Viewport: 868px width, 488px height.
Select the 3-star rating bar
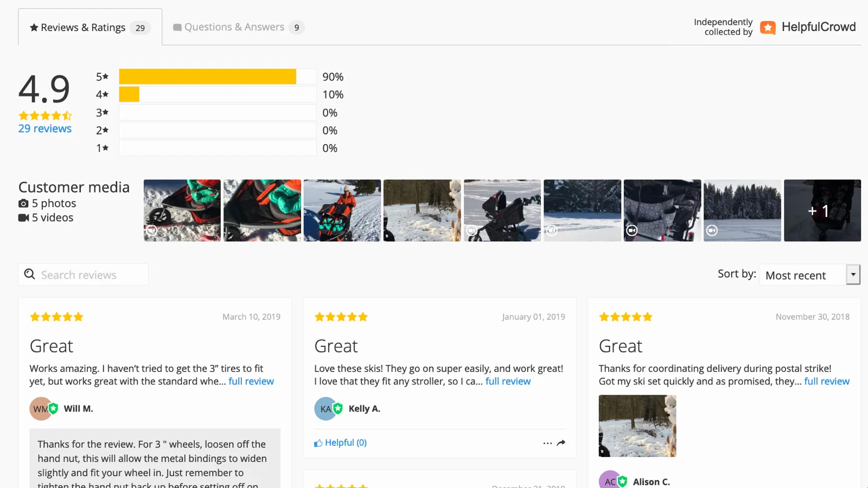coord(218,112)
